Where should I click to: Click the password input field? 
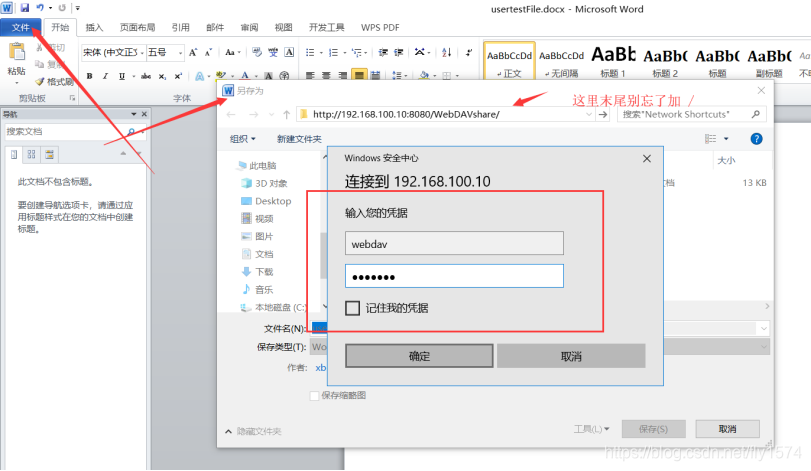tap(454, 276)
